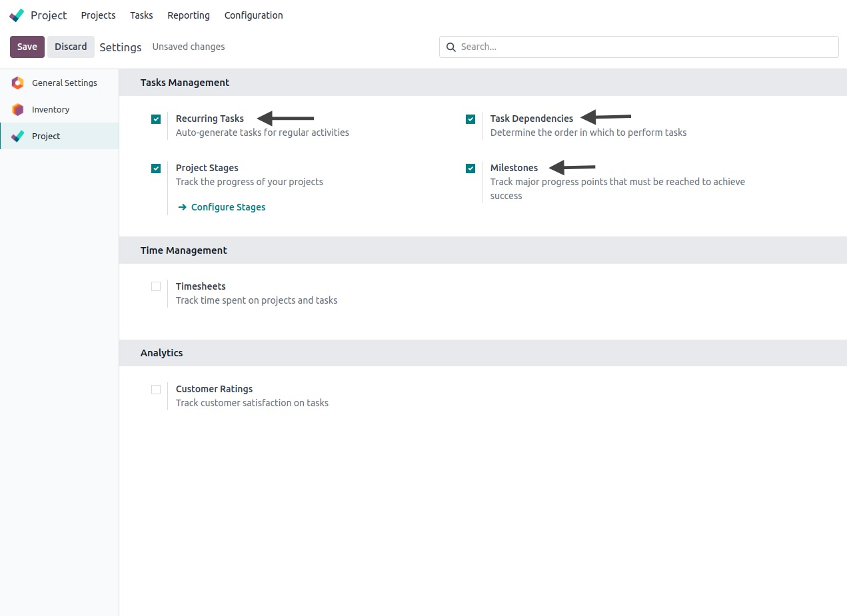Viewport: 847px width, 616px height.
Task: Uncheck the Task Dependencies option
Action: pos(470,119)
